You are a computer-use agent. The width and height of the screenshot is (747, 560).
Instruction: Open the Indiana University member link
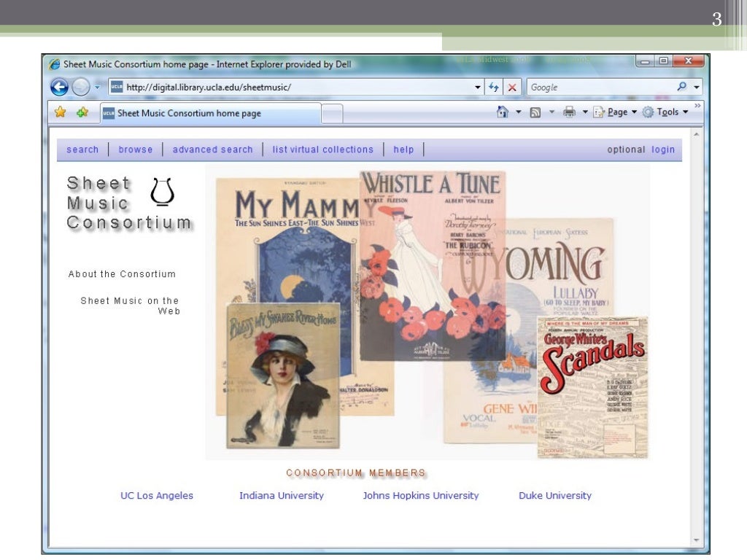click(x=282, y=495)
